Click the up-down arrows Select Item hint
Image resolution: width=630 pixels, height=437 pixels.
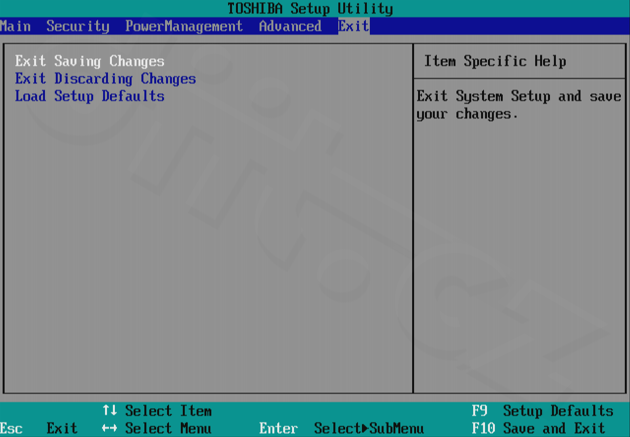pos(157,411)
